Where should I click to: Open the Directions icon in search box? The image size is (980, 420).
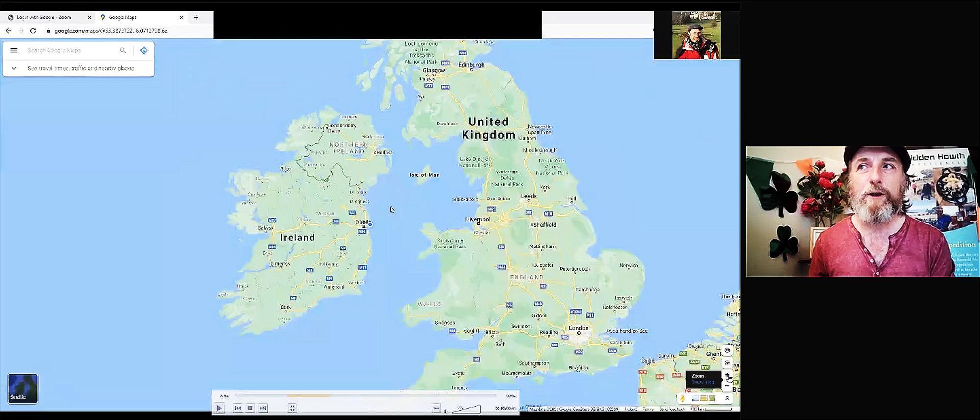(x=144, y=50)
